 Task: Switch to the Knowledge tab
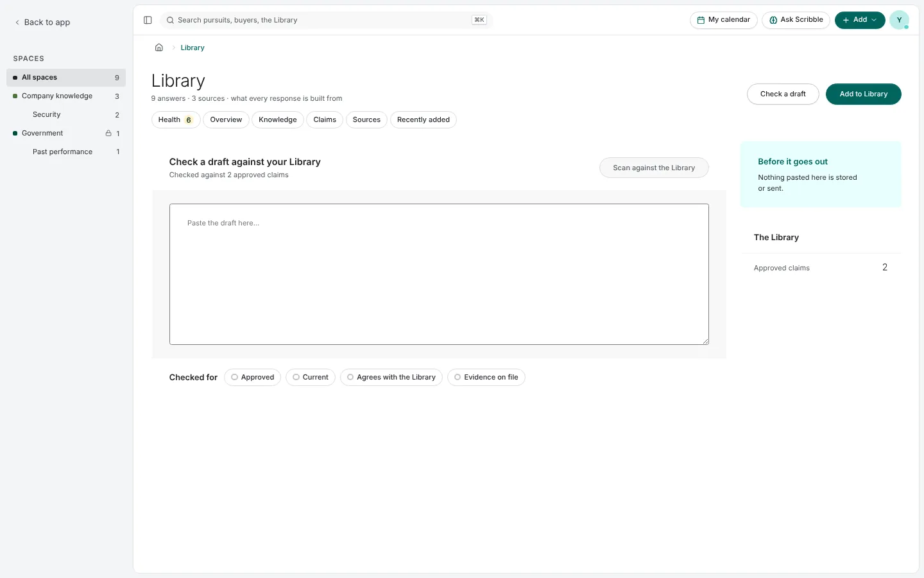tap(278, 120)
